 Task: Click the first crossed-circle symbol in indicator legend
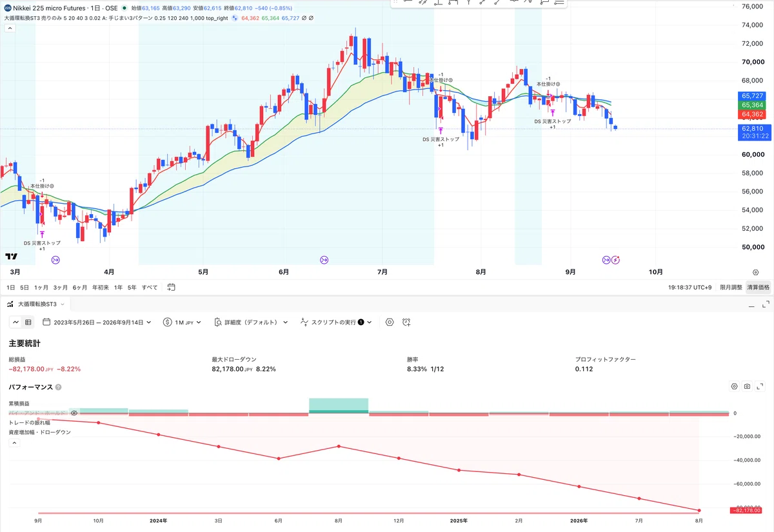(303, 18)
